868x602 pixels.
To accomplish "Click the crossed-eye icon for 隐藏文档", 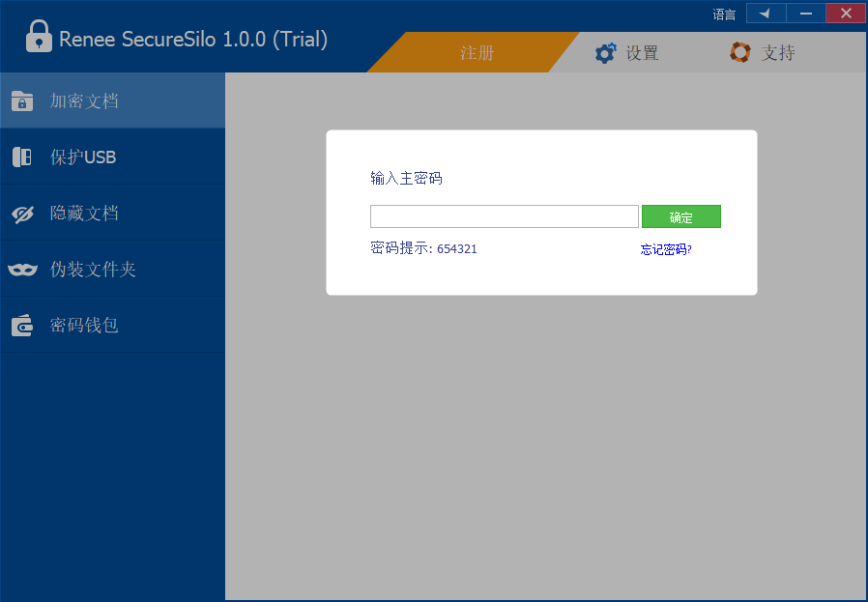I will [22, 214].
